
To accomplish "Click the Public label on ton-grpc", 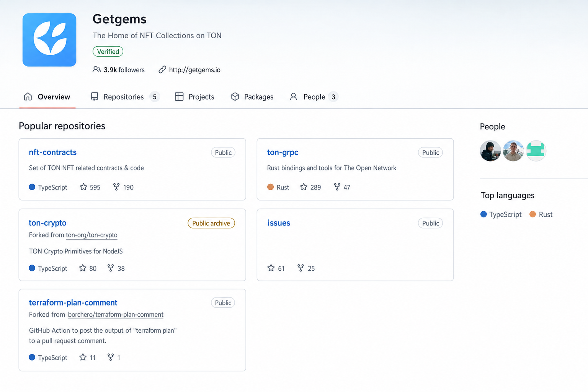I will point(431,152).
